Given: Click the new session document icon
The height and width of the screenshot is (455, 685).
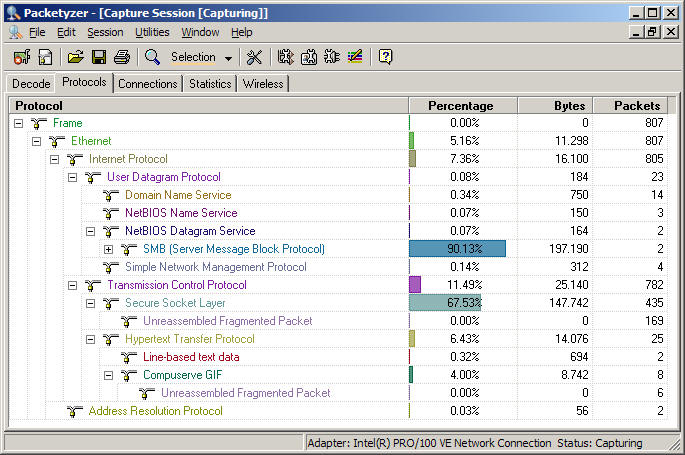Looking at the screenshot, I should [45, 57].
